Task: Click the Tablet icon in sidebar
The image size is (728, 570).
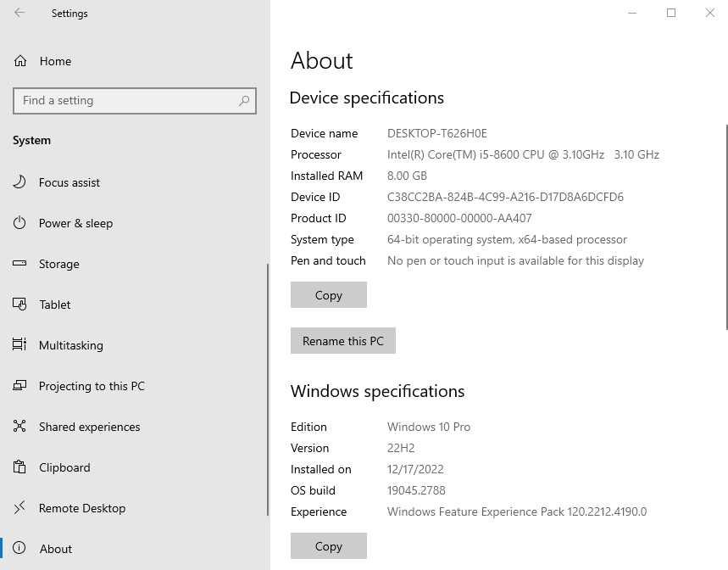Action: point(19,305)
